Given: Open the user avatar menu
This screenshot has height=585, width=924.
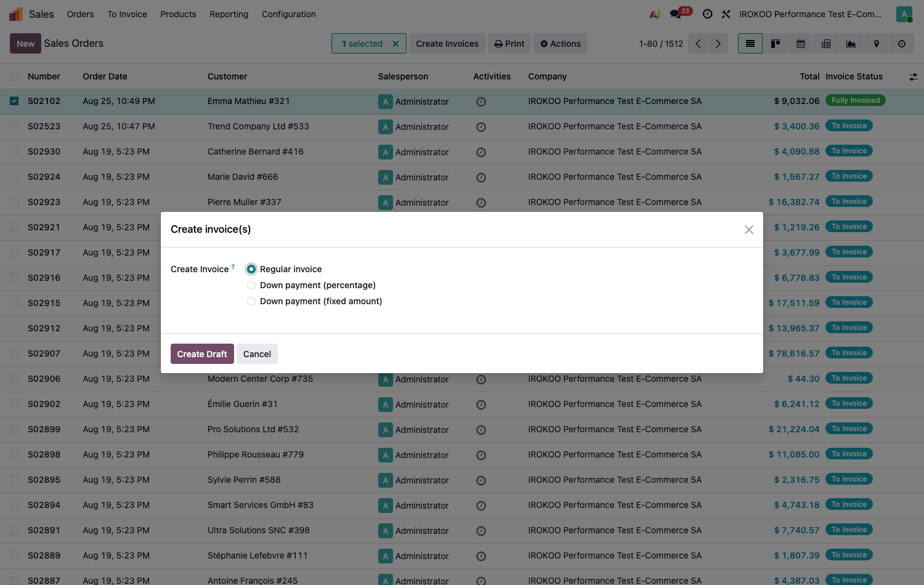Looking at the screenshot, I should point(904,14).
